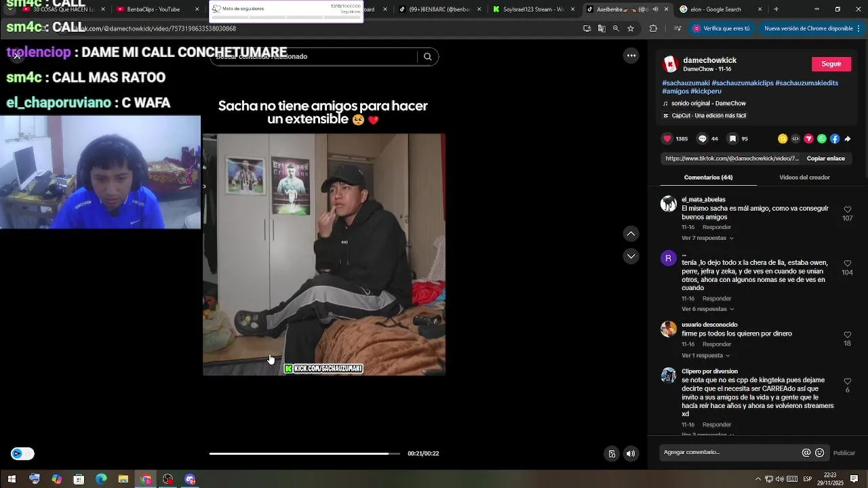Open hashtag #kickperu
The width and height of the screenshot is (868, 488).
[x=706, y=91]
